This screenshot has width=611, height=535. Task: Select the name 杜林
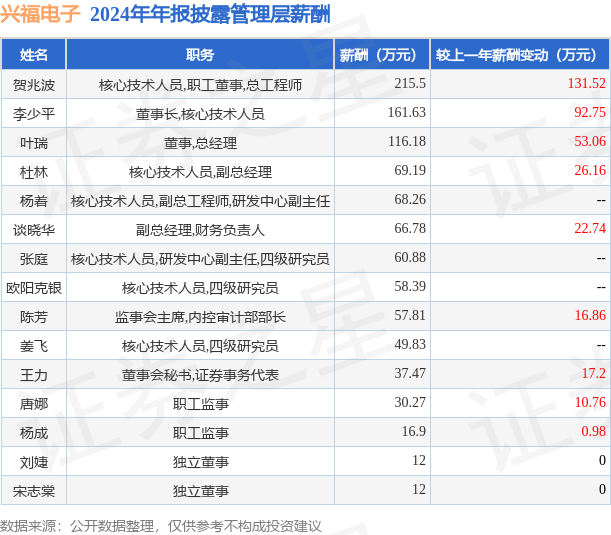coord(34,172)
